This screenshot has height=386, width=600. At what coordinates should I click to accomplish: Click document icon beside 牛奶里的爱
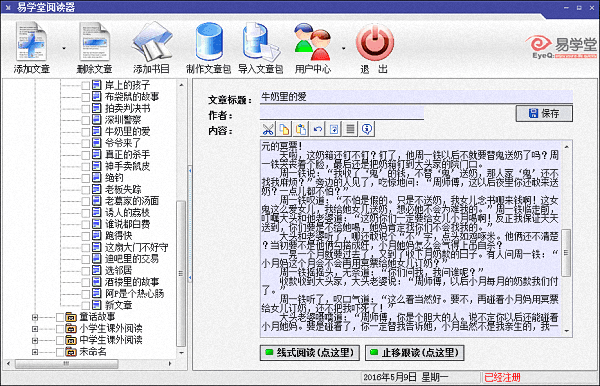[x=96, y=131]
